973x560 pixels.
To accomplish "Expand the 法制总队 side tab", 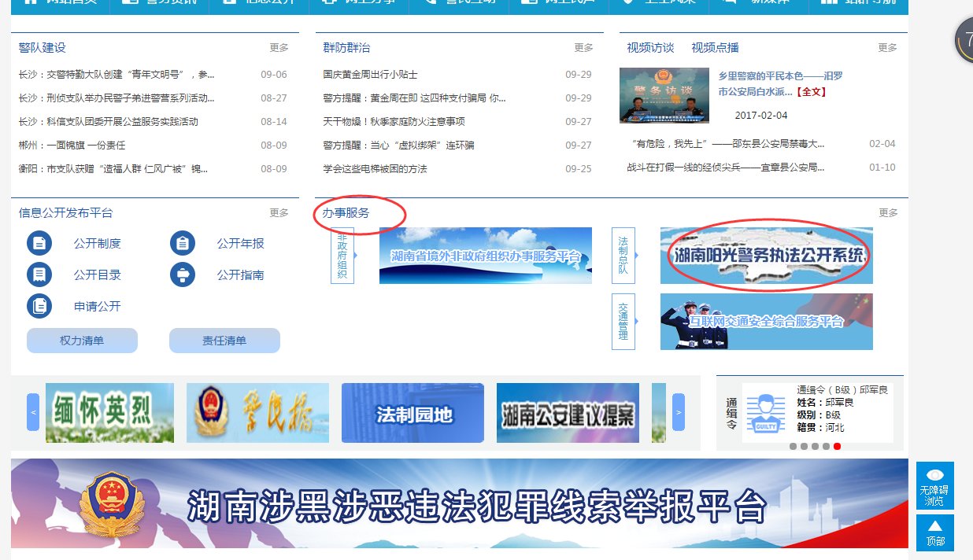I will pos(623,253).
